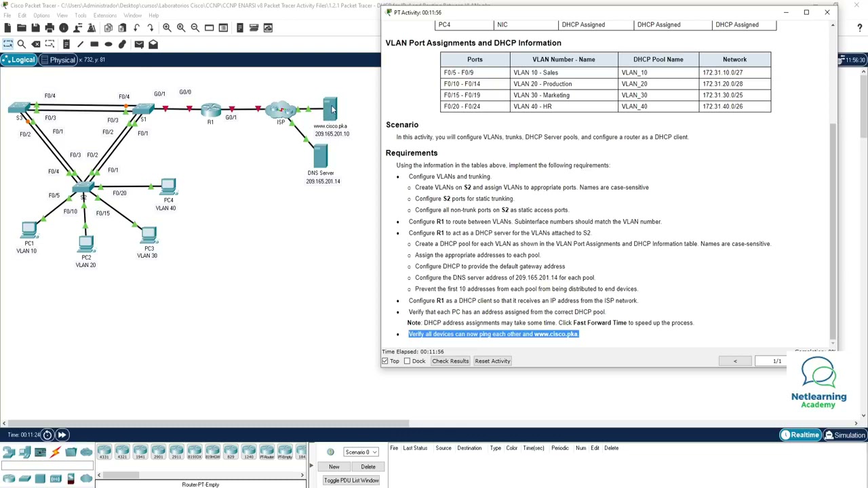Click the Print icon in toolbar
The height and width of the screenshot is (488, 868).
[x=50, y=28]
